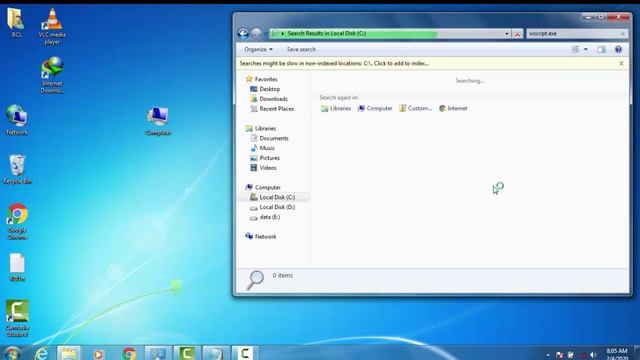Select Local Disk (D:) in navigation pane

(272, 207)
